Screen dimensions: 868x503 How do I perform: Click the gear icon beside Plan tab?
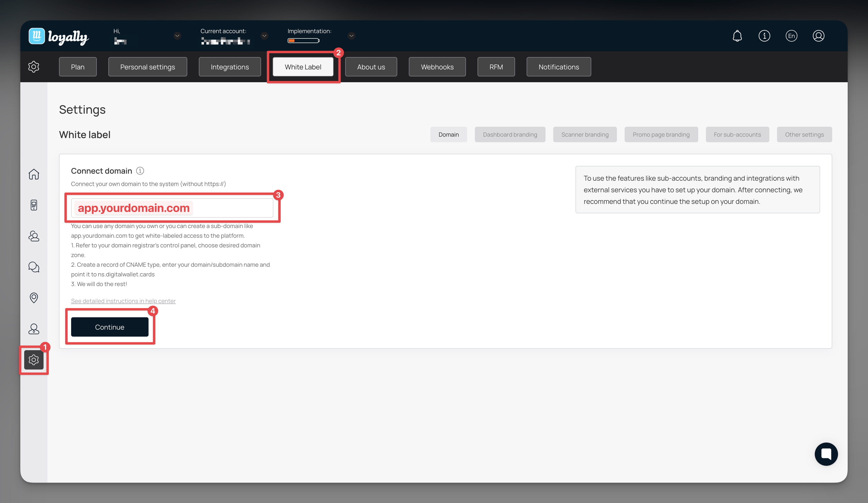(x=34, y=67)
